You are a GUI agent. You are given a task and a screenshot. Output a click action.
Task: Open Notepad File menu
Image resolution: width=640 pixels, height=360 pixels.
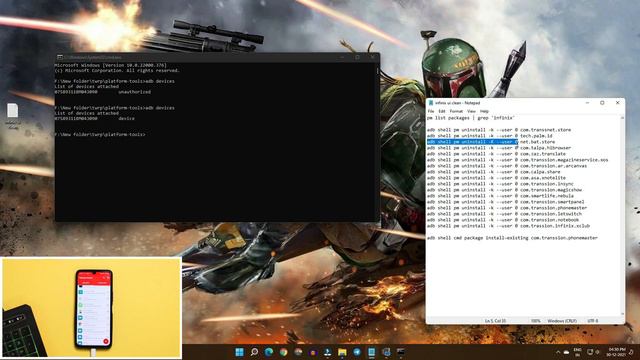(431, 111)
